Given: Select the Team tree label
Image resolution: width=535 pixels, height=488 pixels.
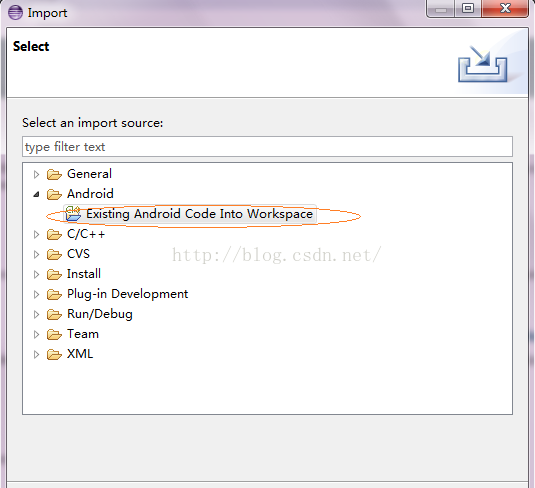Looking at the screenshot, I should coord(83,334).
